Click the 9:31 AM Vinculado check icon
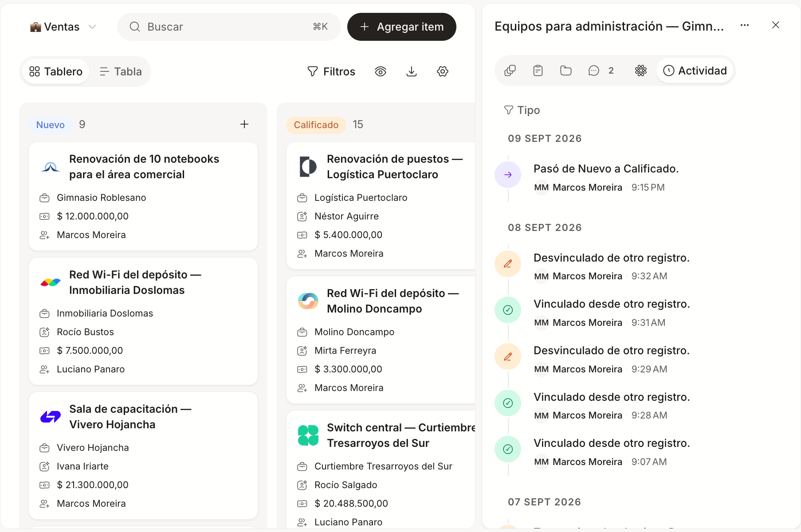 pos(508,310)
